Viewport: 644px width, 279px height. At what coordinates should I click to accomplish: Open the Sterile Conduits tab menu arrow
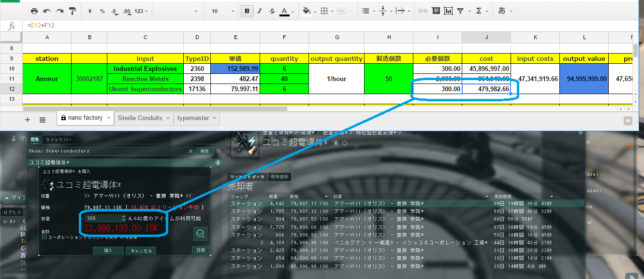168,118
